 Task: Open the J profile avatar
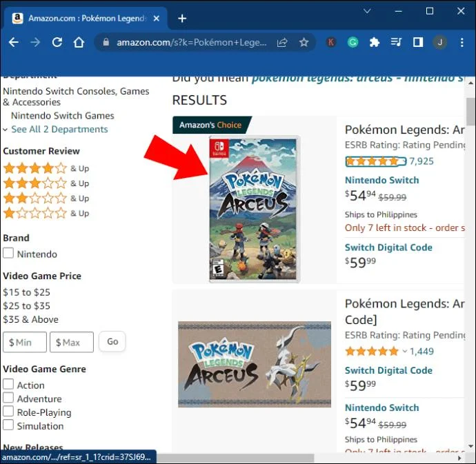coord(439,42)
